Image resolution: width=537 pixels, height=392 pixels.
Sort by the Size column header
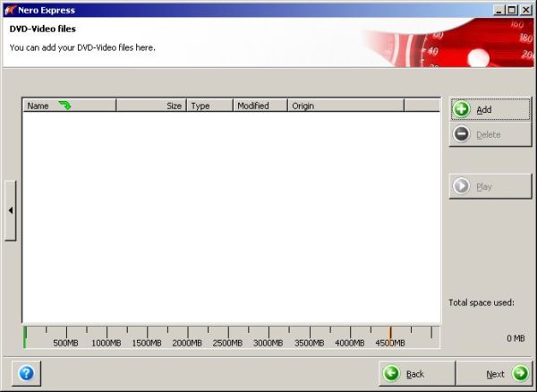click(x=151, y=106)
